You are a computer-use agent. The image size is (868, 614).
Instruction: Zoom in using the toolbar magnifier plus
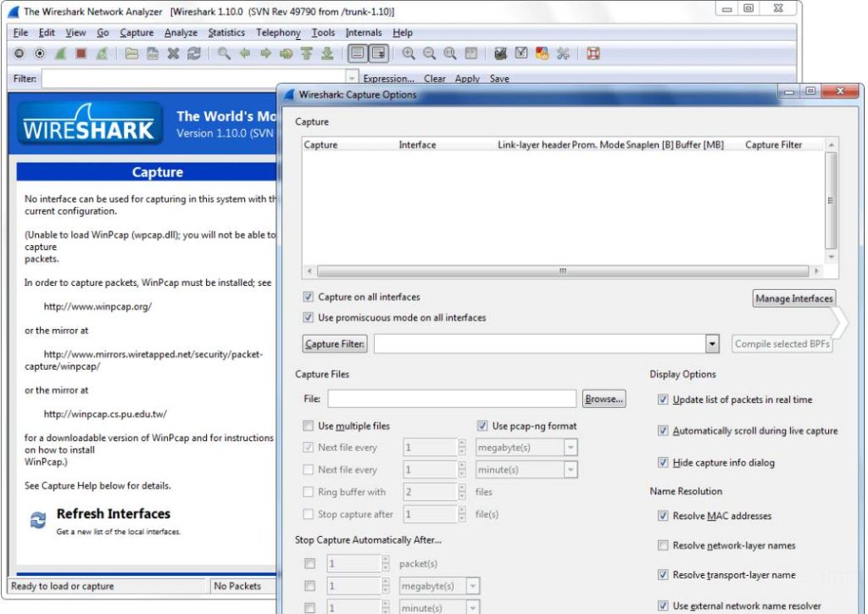pos(409,53)
